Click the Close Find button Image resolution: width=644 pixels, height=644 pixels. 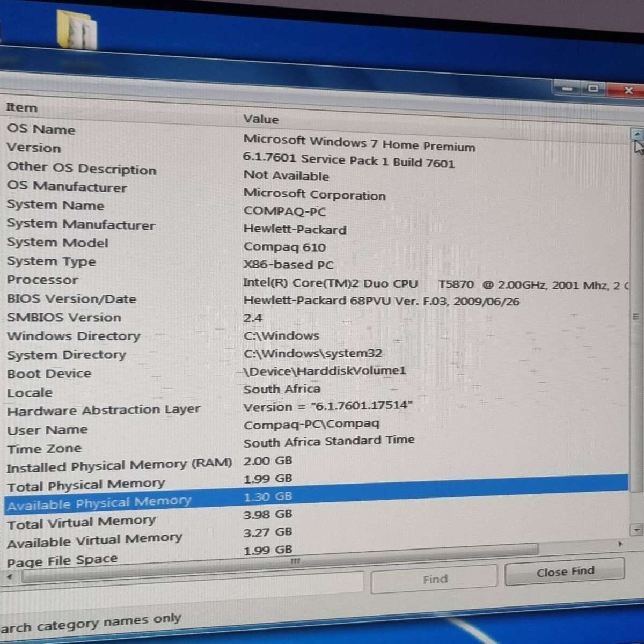coord(566,571)
